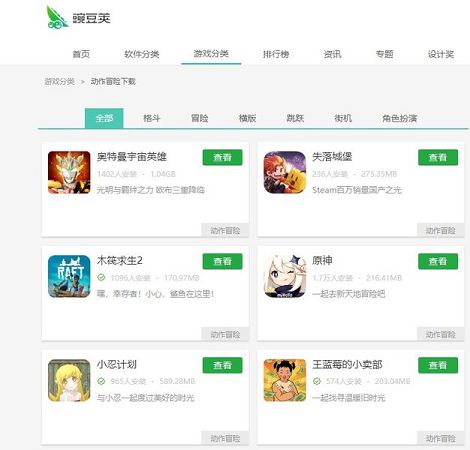Click 查看 button for 王蓝莓的小卖部
Screen dimensions: 470x450
coord(438,365)
